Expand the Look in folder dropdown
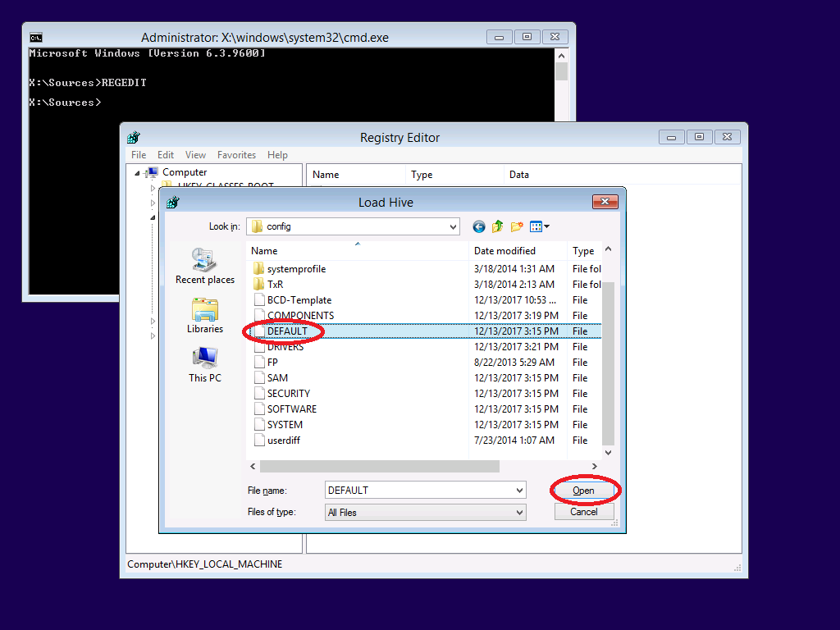 tap(453, 226)
